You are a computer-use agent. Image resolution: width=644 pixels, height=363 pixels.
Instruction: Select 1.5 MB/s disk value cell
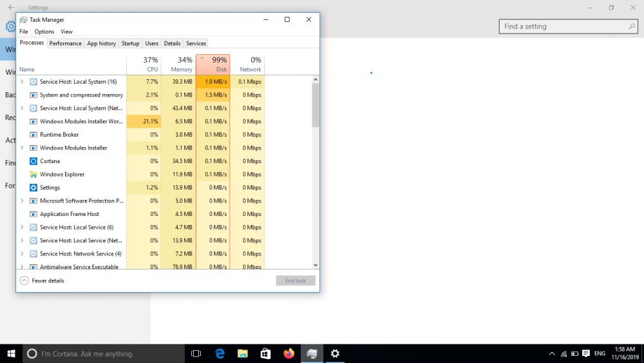pos(213,95)
